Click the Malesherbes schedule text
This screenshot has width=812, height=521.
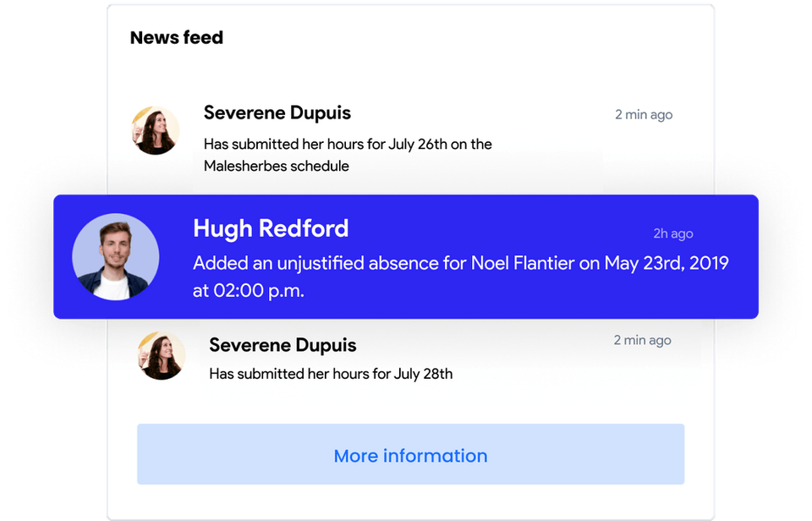pos(276,166)
